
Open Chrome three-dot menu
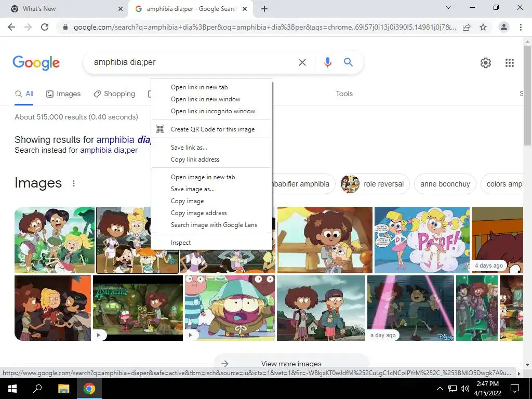point(521,27)
